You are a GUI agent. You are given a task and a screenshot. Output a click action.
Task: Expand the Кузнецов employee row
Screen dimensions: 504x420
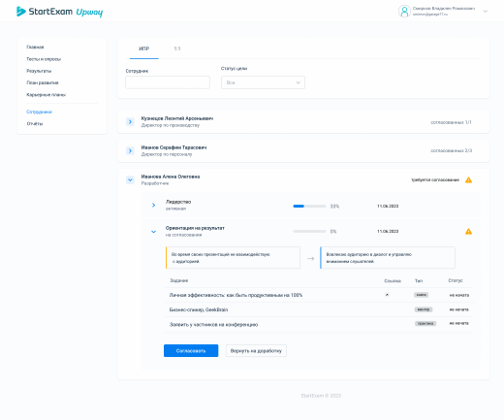click(x=130, y=122)
